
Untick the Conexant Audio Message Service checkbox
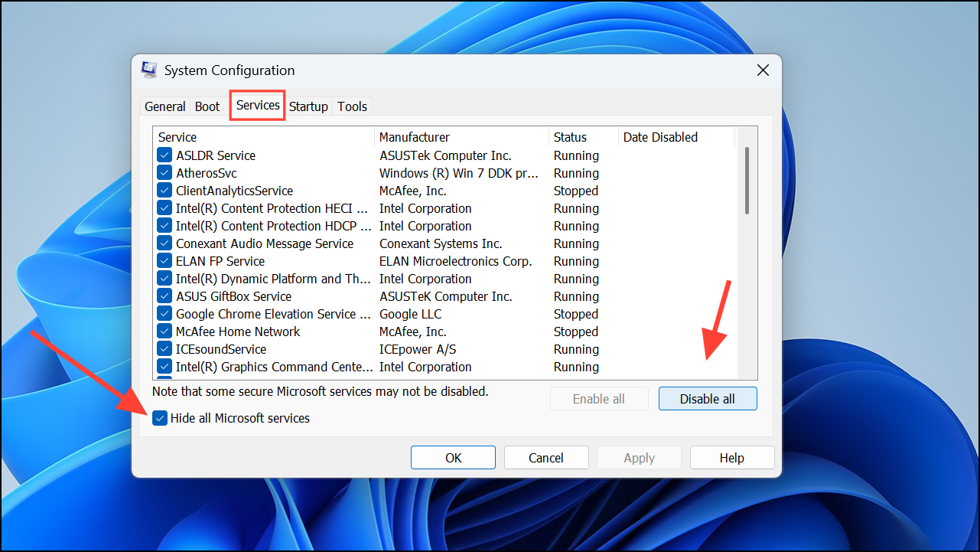(164, 243)
